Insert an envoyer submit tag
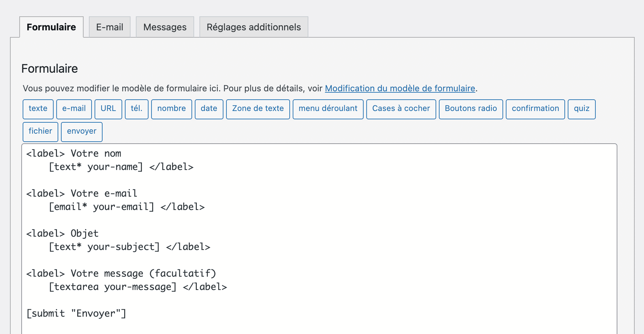The height and width of the screenshot is (334, 644). tap(82, 132)
